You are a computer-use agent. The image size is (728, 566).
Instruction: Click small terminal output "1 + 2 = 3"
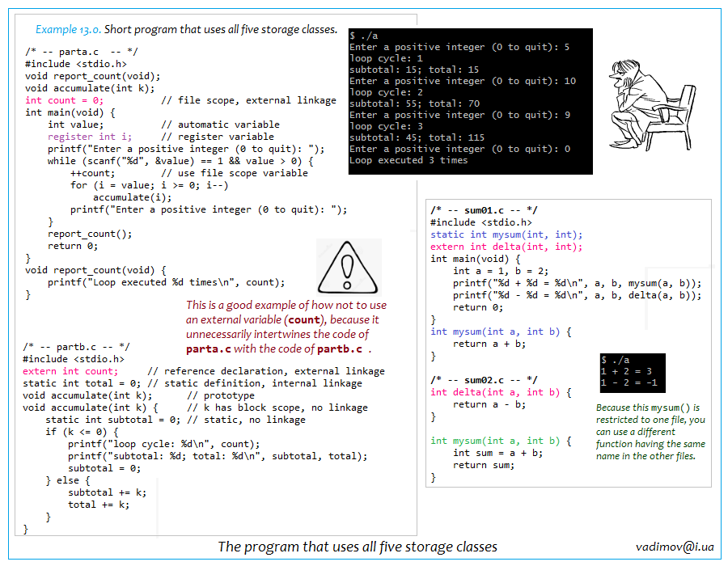pyautogui.click(x=626, y=371)
